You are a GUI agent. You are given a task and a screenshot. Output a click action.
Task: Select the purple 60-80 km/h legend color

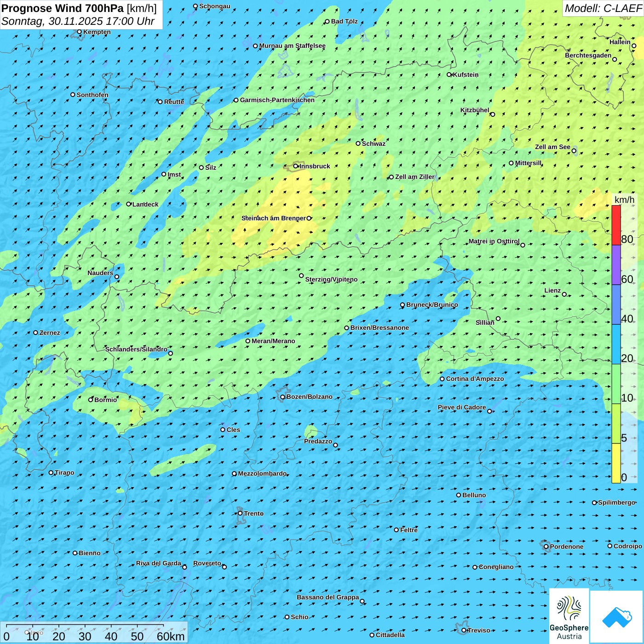tap(616, 265)
